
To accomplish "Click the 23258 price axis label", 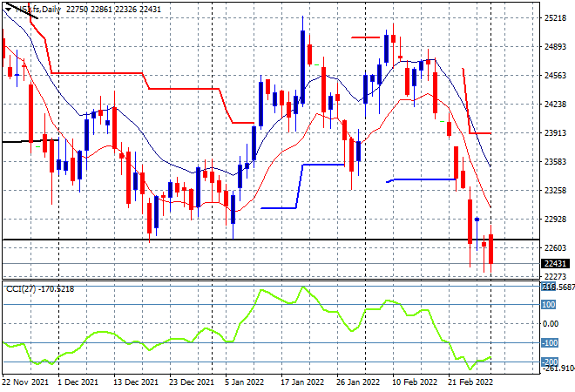I will pyautogui.click(x=555, y=190).
